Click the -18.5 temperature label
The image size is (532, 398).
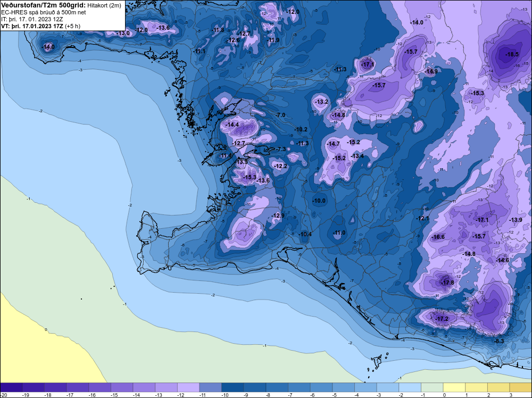pos(512,54)
